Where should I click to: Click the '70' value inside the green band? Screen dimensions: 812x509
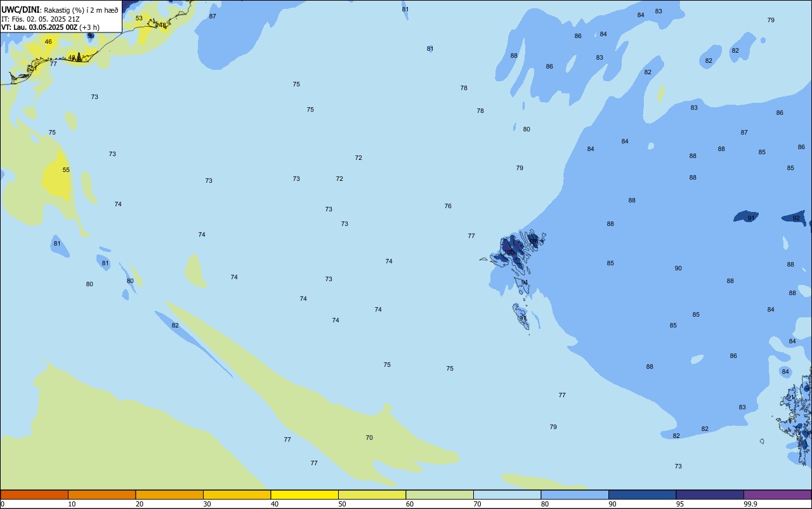[x=369, y=438]
